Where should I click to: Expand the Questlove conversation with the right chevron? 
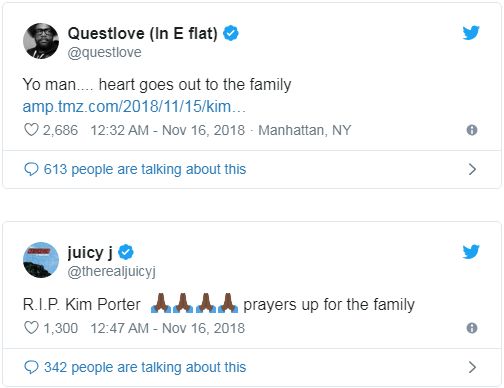pyautogui.click(x=472, y=169)
